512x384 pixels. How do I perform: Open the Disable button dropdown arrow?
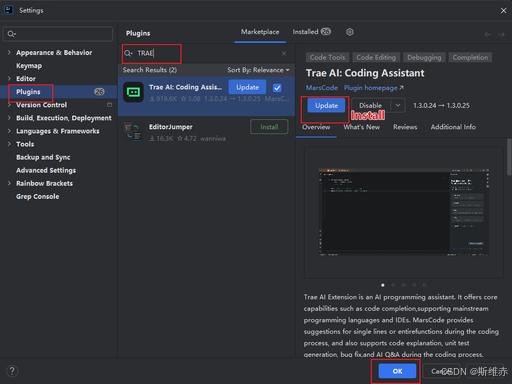[x=398, y=105]
